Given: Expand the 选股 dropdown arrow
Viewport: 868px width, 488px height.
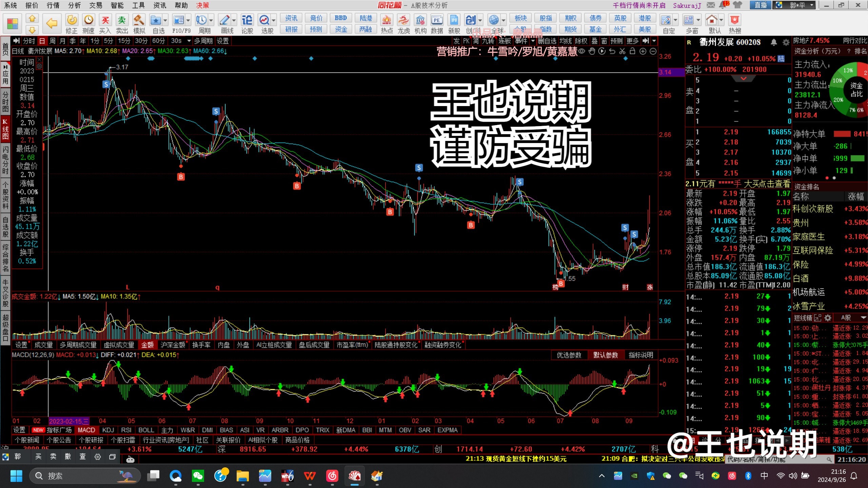Looking at the screenshot, I should tap(274, 20).
